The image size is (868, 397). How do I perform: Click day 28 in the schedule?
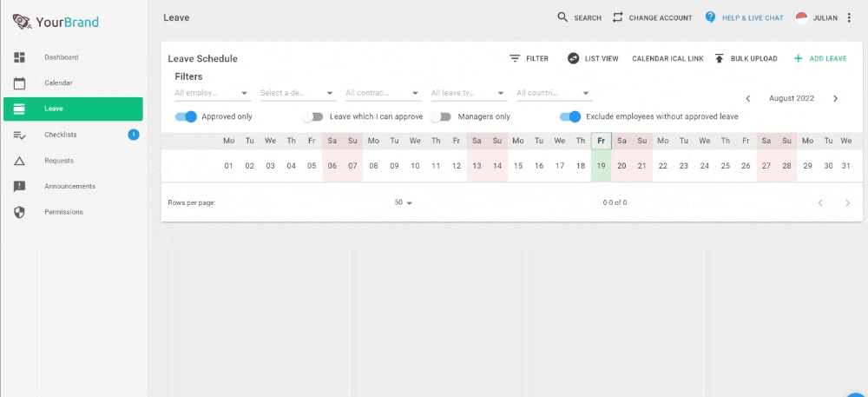[787, 166]
